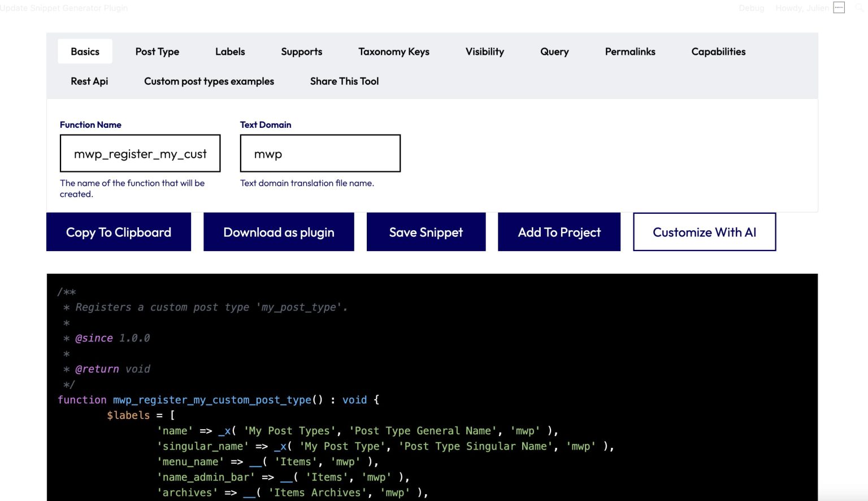Switch to the Post Type tab
Image resolution: width=868 pixels, height=501 pixels.
pos(157,51)
